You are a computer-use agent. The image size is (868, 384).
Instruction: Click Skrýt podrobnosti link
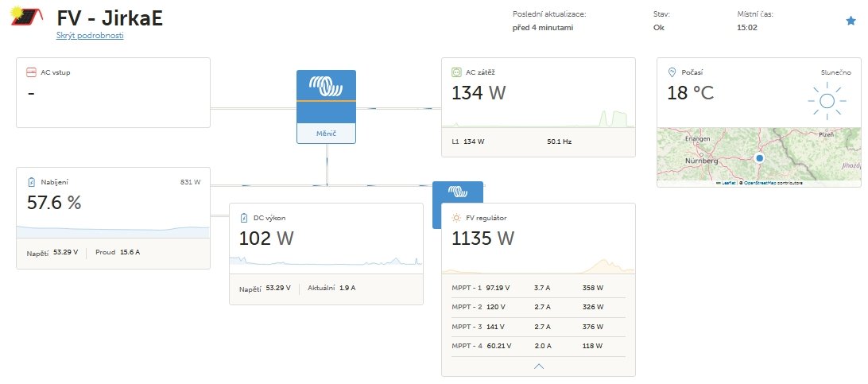[x=89, y=36]
